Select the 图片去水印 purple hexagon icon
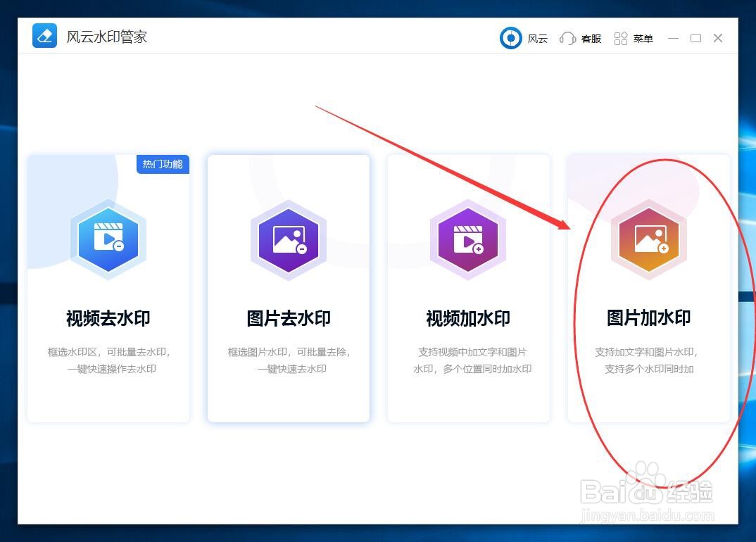The image size is (756, 542). (289, 238)
